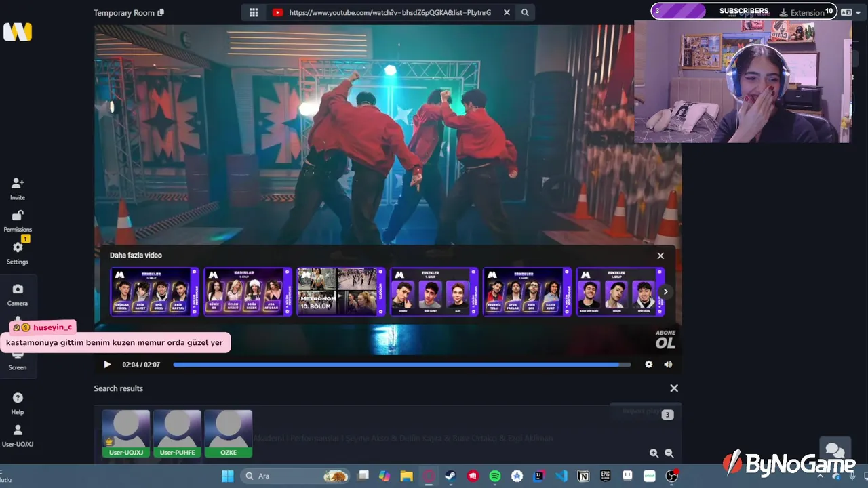Show next suggested videos arrow
This screenshot has height=488, width=868.
tap(665, 291)
